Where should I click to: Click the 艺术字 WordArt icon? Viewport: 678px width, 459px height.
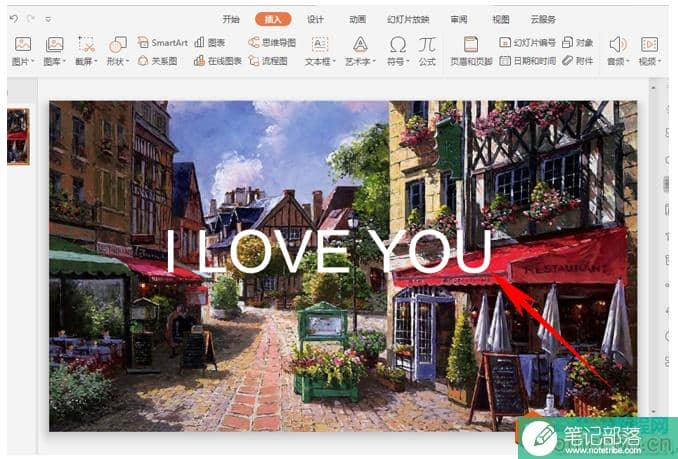point(360,45)
